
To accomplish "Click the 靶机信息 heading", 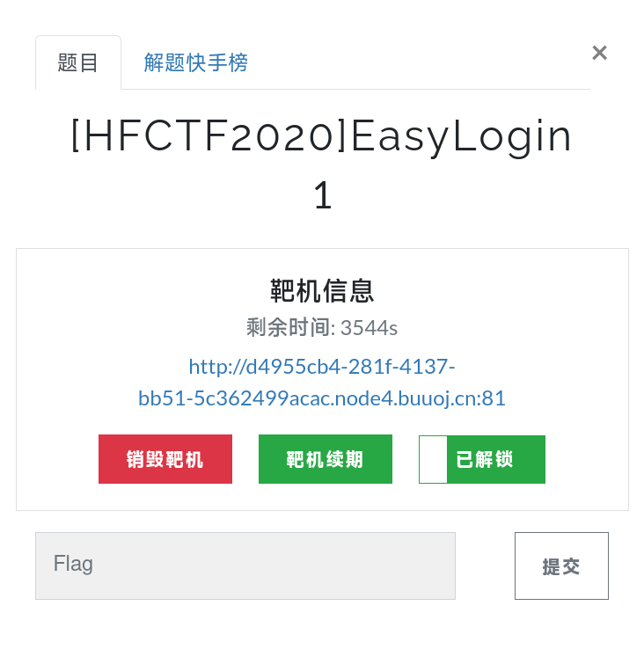I will pyautogui.click(x=322, y=291).
